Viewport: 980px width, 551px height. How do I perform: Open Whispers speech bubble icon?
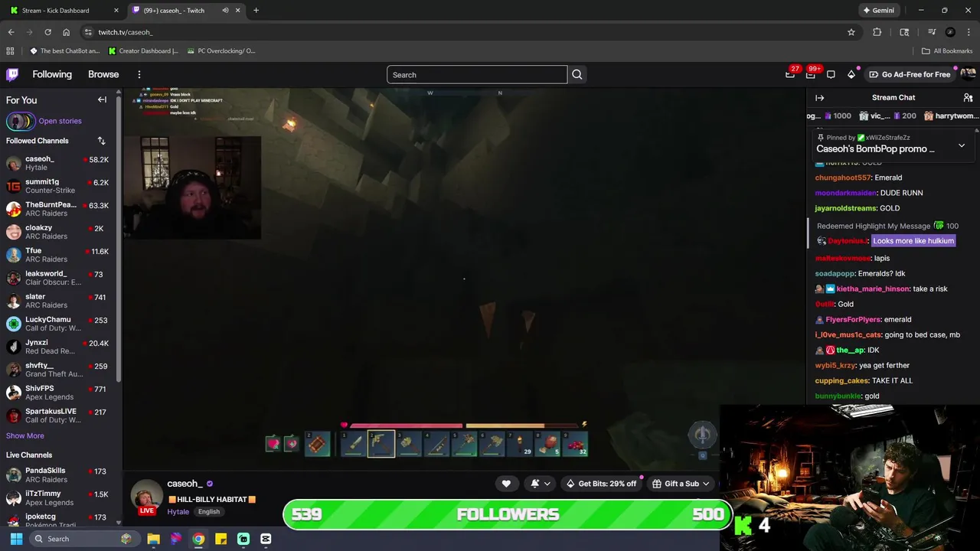(x=831, y=74)
